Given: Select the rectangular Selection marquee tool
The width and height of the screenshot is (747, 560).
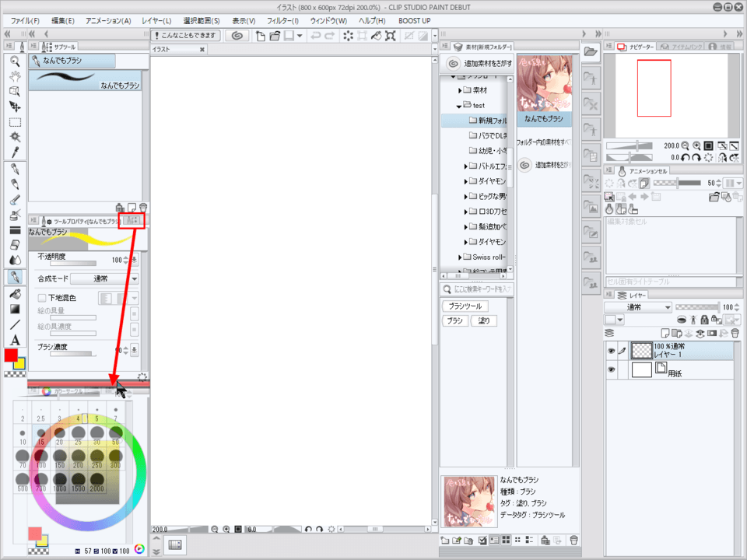Looking at the screenshot, I should 15,122.
